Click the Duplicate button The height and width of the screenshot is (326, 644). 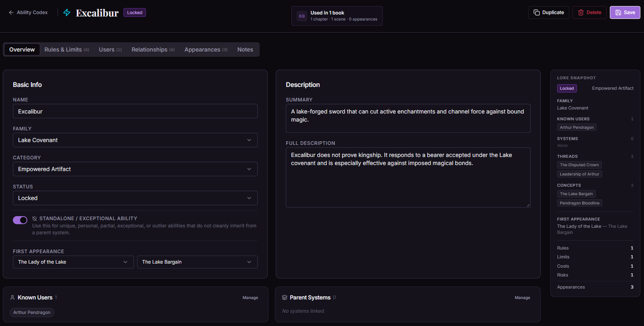(x=549, y=12)
